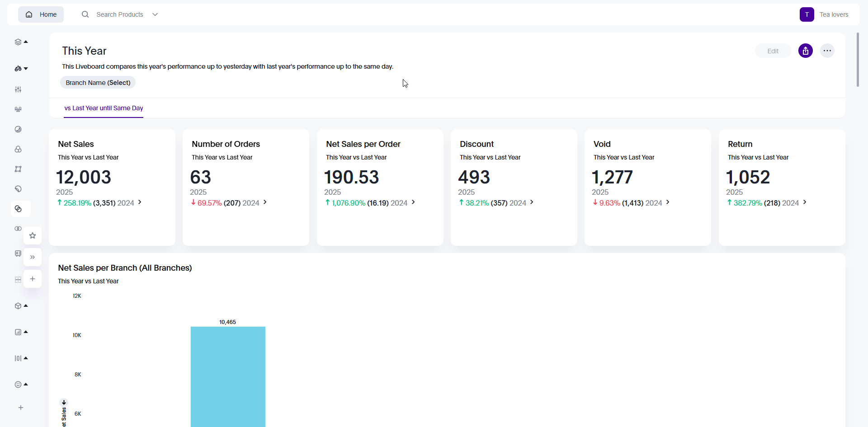Open the three-dots more options menu

827,51
